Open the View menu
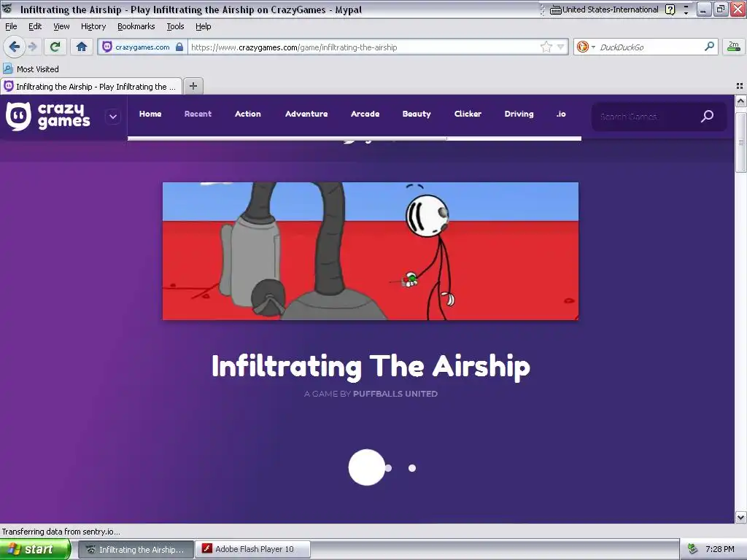The image size is (747, 560). tap(61, 27)
